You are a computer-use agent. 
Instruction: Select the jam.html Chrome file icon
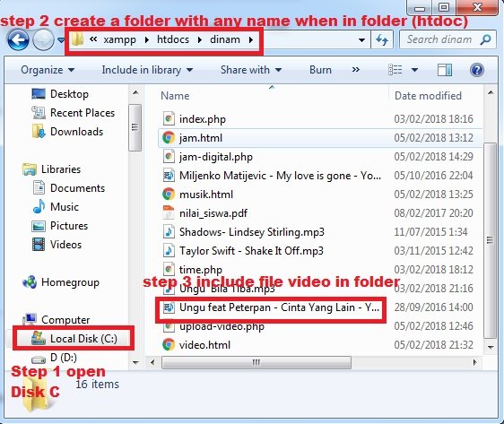click(169, 138)
